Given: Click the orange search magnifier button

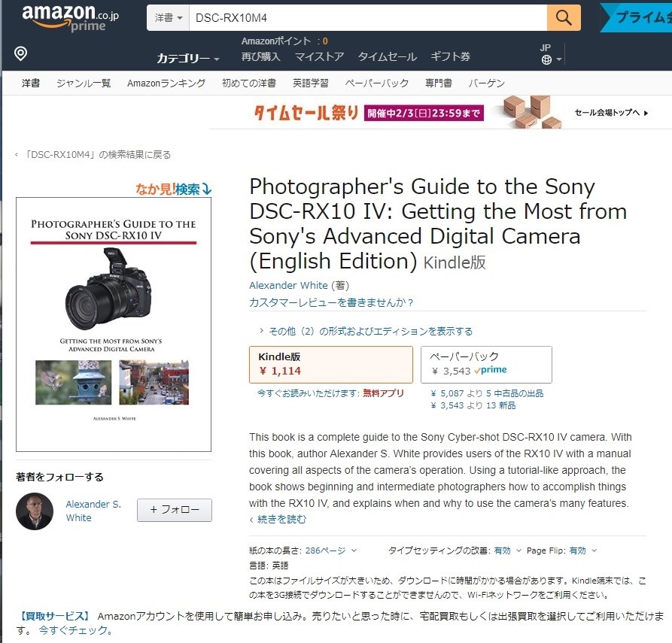Looking at the screenshot, I should (x=564, y=17).
